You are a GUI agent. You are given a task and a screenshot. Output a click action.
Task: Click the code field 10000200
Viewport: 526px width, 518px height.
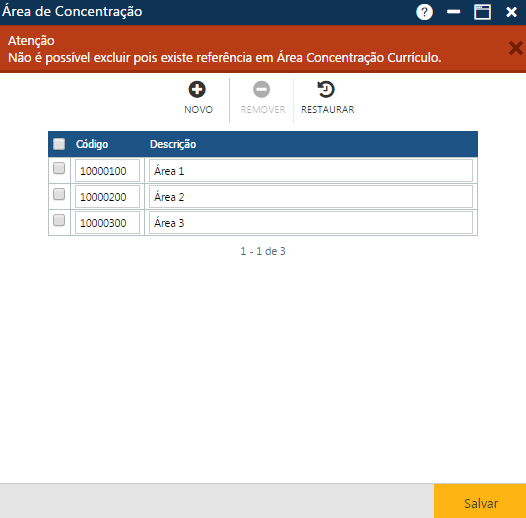107,197
